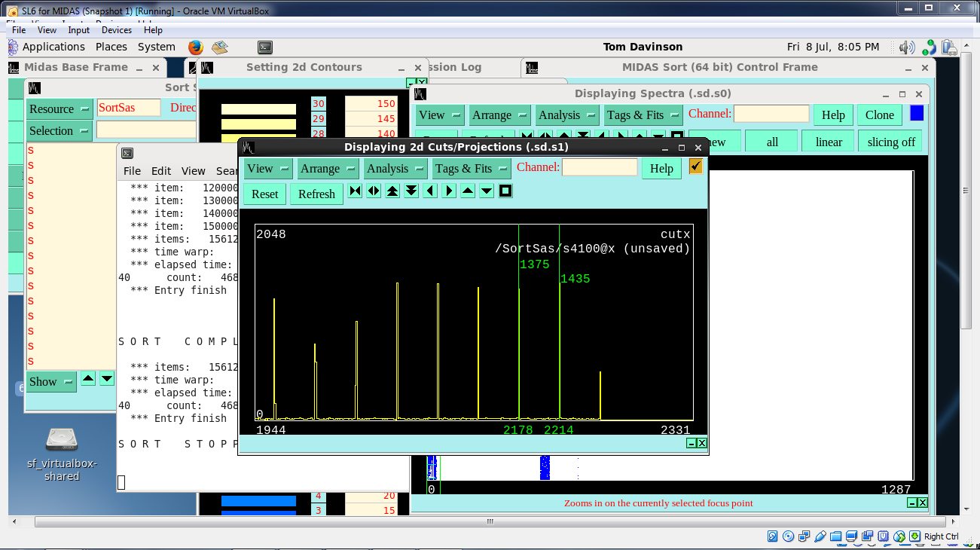Click the down arrow beside Show in Sort window
This screenshot has width=980, height=550.
pos(107,378)
